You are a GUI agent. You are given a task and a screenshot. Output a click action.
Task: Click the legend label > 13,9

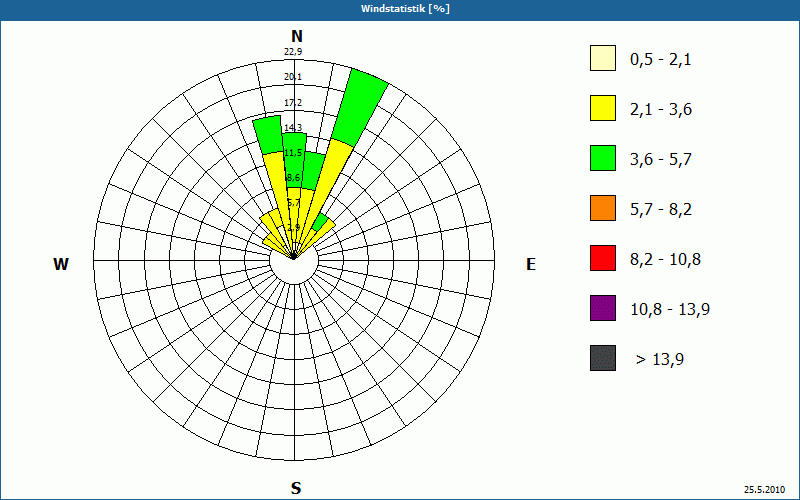[660, 360]
